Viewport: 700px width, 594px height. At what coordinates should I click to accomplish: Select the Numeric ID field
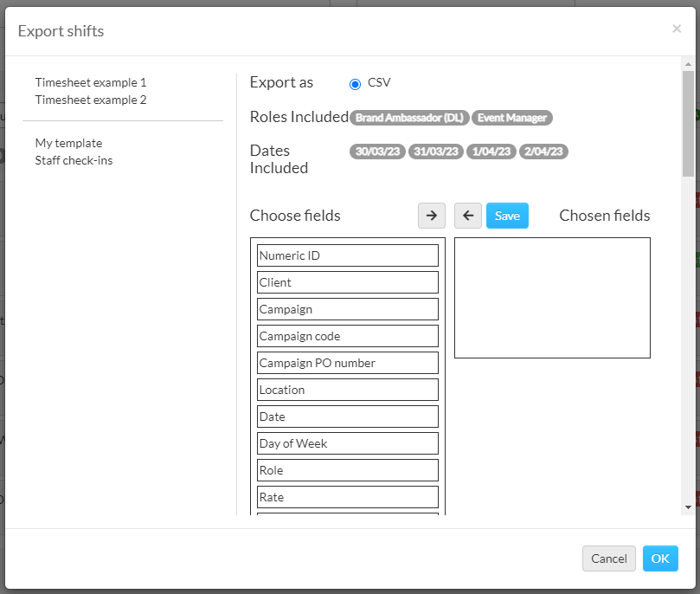pyautogui.click(x=348, y=255)
